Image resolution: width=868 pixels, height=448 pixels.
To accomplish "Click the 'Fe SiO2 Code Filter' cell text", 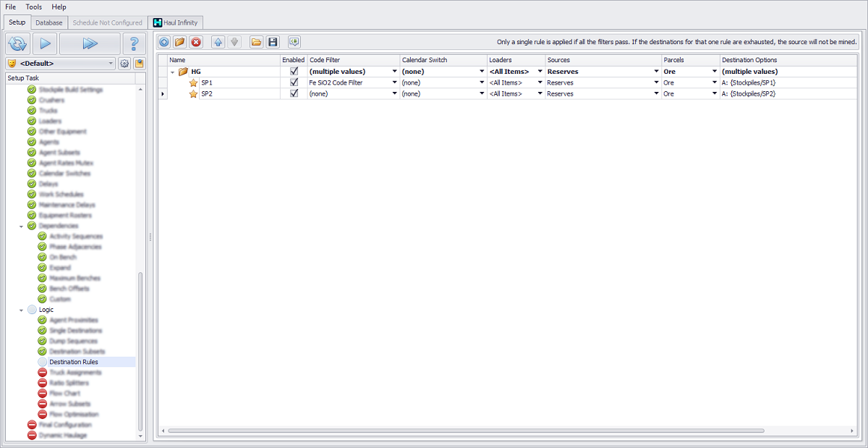I will [x=336, y=83].
